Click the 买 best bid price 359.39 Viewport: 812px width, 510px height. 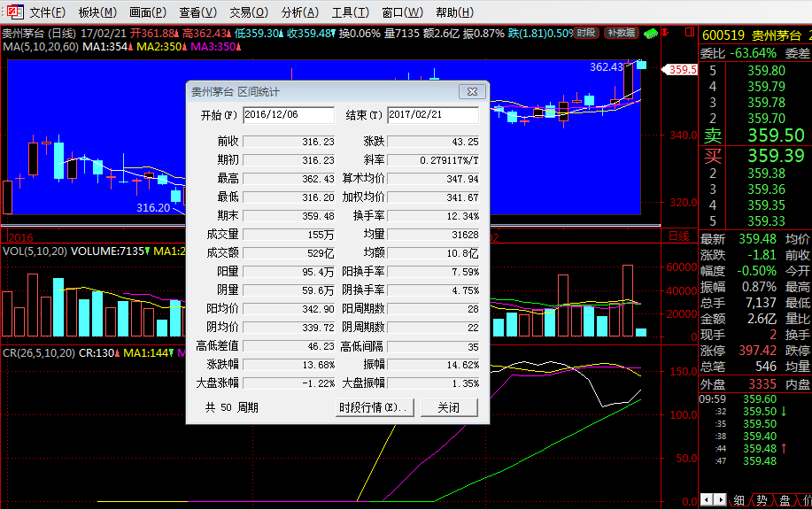pyautogui.click(x=776, y=155)
